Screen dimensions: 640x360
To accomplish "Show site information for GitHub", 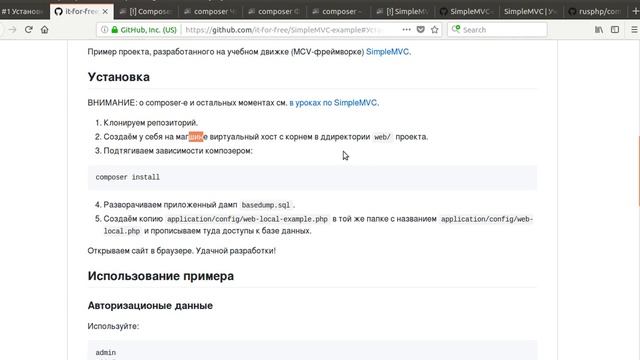I will (x=104, y=29).
